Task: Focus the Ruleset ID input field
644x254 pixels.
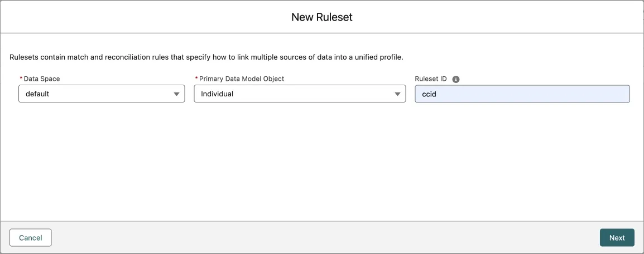Action: [522, 94]
